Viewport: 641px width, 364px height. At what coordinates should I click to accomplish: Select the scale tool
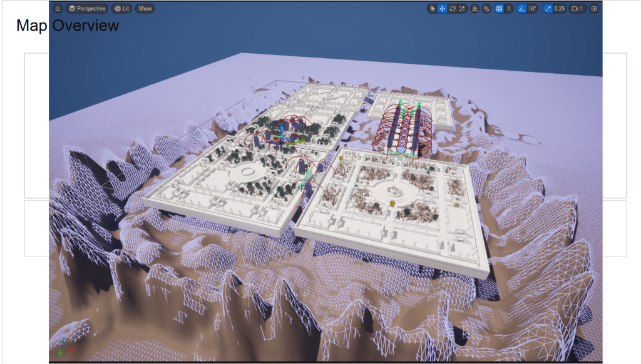click(463, 9)
